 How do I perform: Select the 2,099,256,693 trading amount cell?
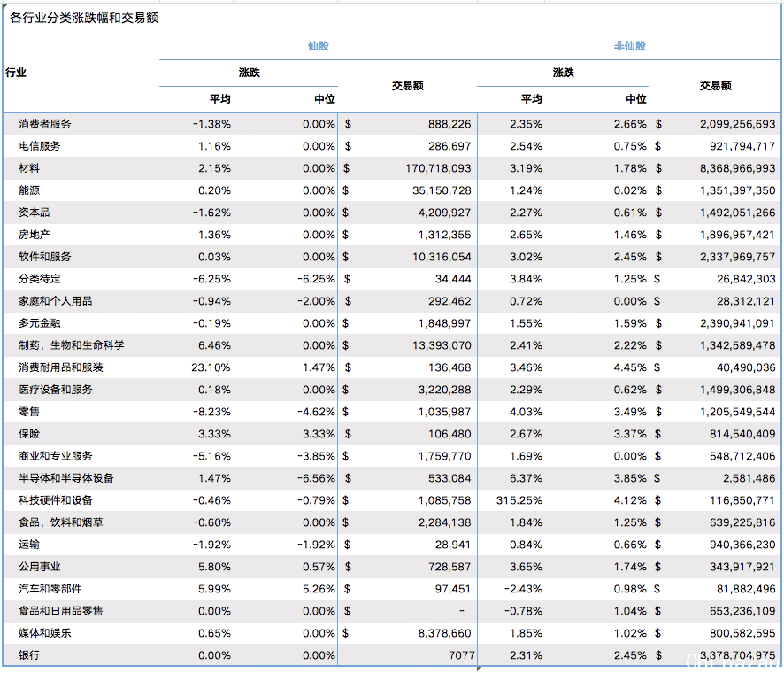tap(737, 124)
